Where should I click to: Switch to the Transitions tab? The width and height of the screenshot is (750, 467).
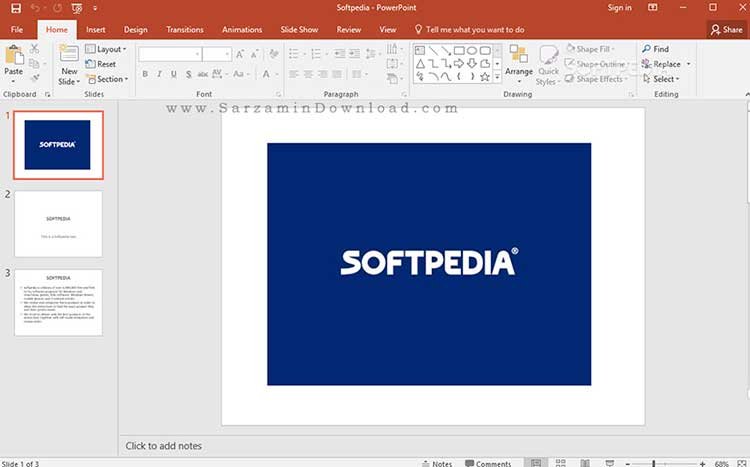(185, 30)
